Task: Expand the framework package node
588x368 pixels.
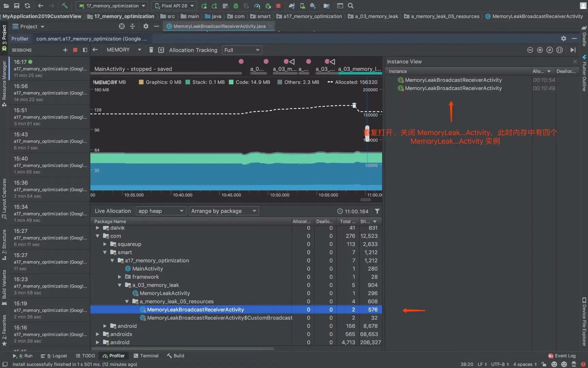Action: (119, 277)
